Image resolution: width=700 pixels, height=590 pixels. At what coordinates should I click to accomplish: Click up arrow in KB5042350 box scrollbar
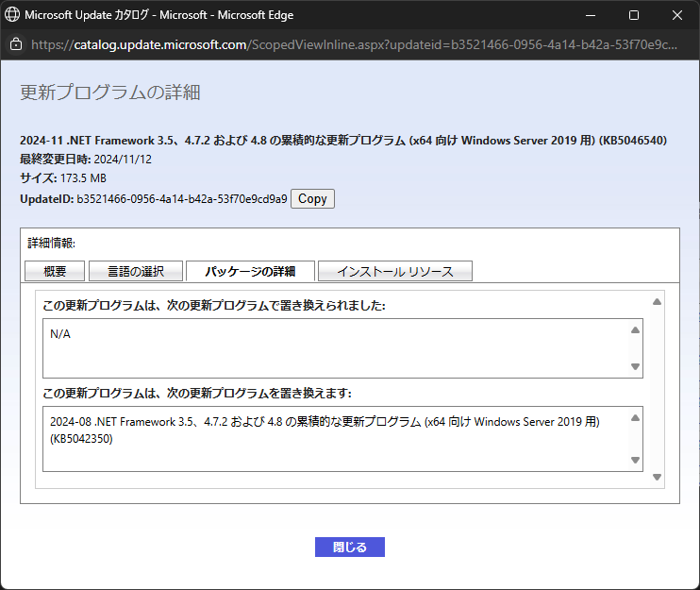pos(635,418)
